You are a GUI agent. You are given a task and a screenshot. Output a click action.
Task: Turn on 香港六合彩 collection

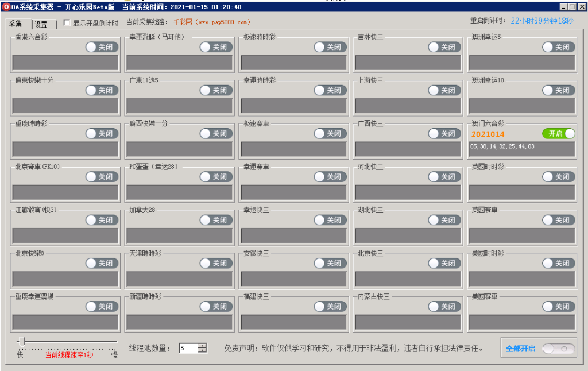(102, 47)
